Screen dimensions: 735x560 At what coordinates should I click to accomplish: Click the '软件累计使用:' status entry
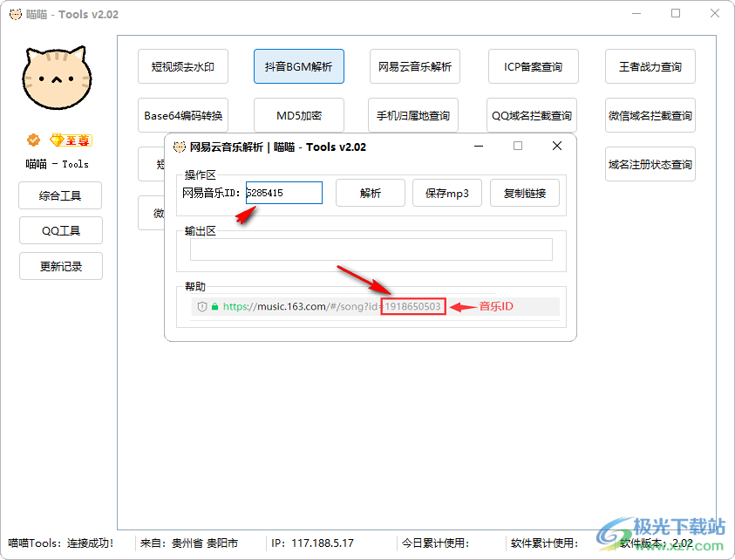[x=545, y=543]
